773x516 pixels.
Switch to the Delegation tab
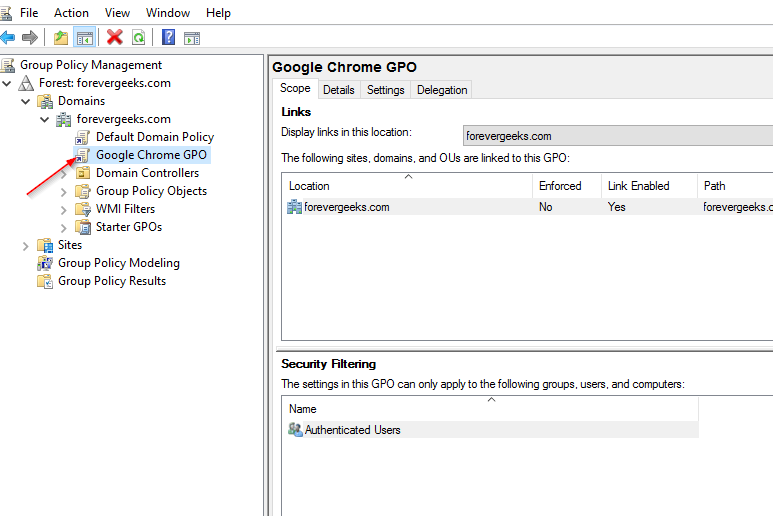[x=442, y=90]
